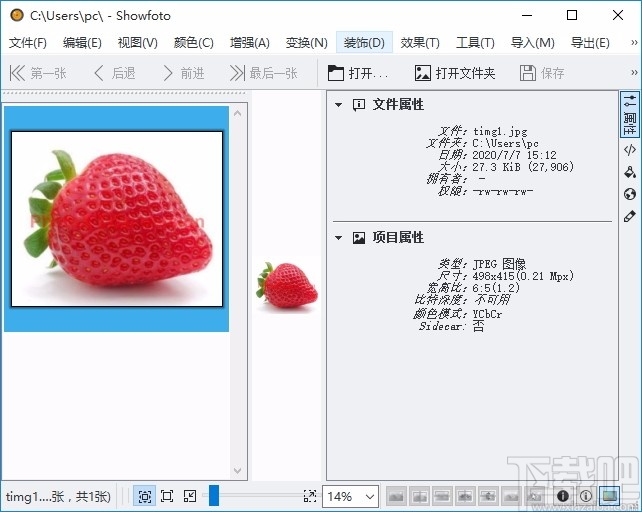Open the 颜色(C) menu

[193, 43]
